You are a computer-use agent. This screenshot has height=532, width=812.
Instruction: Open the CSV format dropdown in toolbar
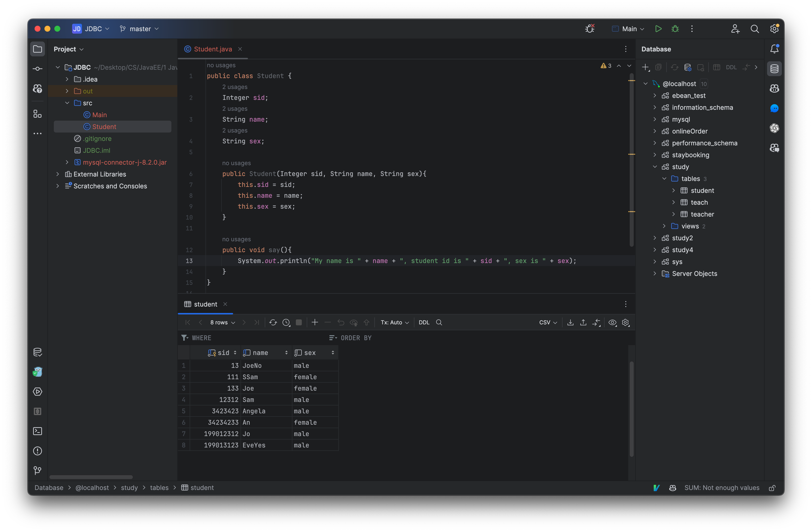[546, 322]
